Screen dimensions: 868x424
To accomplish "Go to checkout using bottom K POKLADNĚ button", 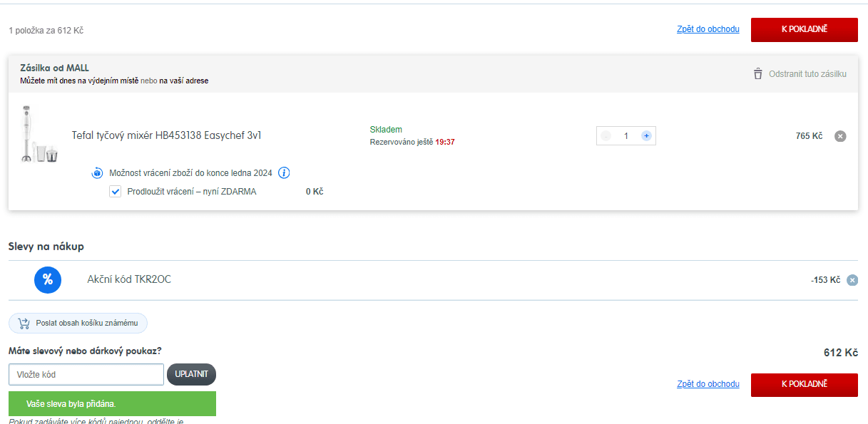I will (805, 385).
